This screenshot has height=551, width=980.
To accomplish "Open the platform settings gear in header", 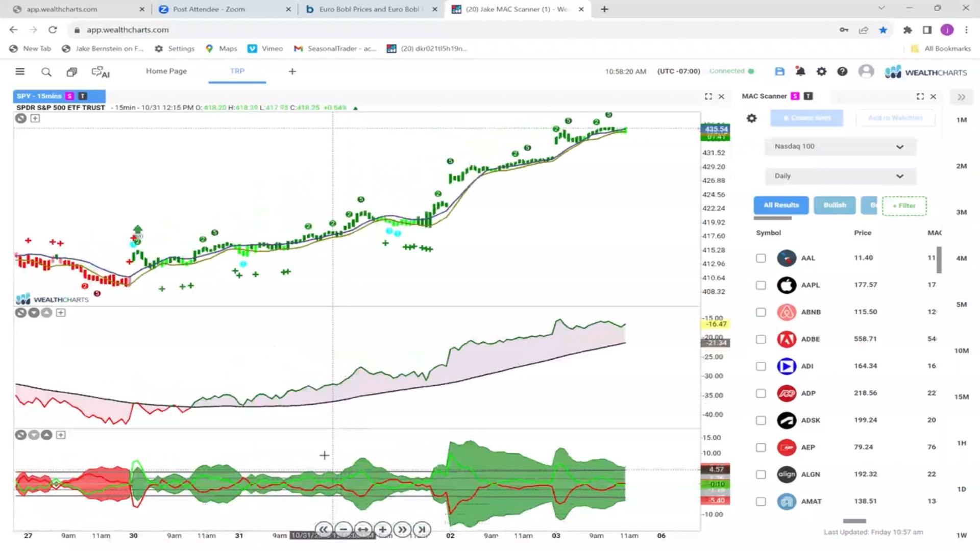I will [x=821, y=71].
